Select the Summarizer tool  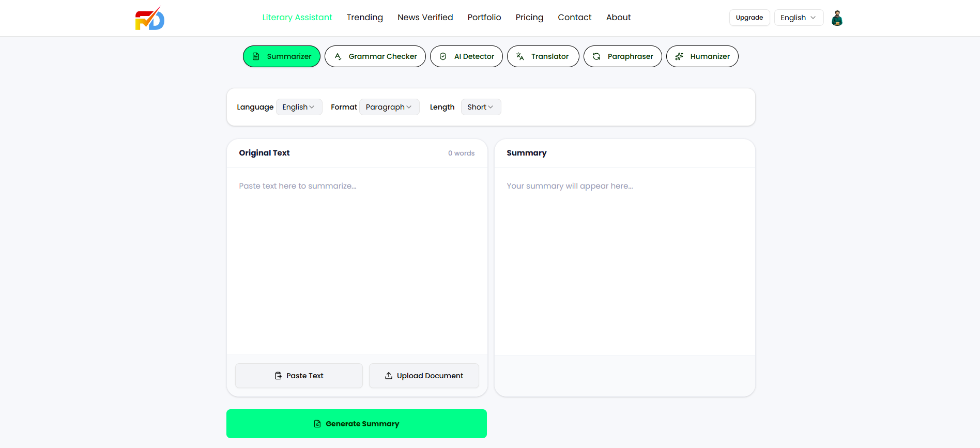pyautogui.click(x=282, y=56)
